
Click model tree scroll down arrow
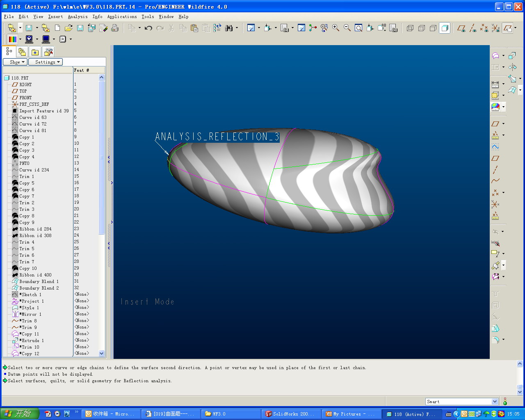click(102, 353)
